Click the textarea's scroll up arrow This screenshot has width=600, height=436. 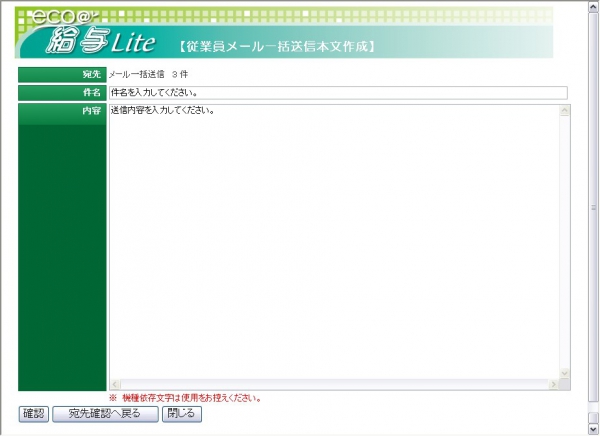click(564, 111)
